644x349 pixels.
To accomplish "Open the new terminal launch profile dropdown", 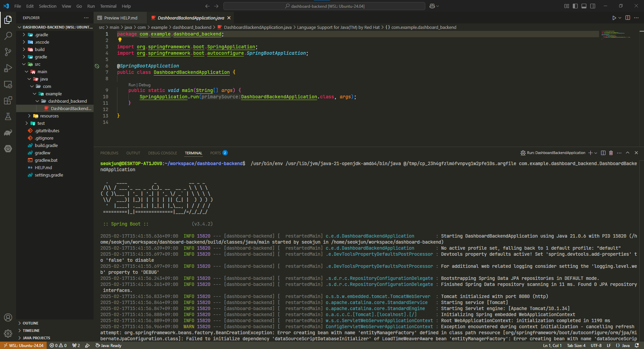I will (596, 153).
